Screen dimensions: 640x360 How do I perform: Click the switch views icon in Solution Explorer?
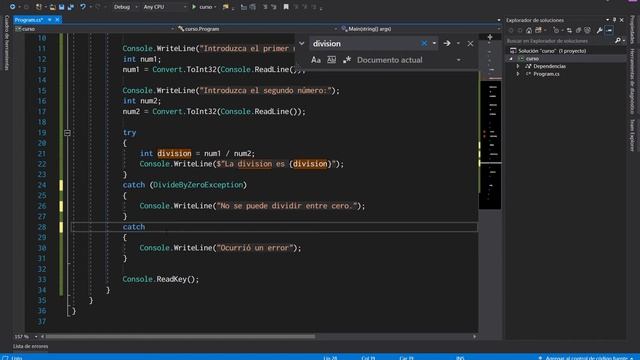pyautogui.click(x=539, y=30)
